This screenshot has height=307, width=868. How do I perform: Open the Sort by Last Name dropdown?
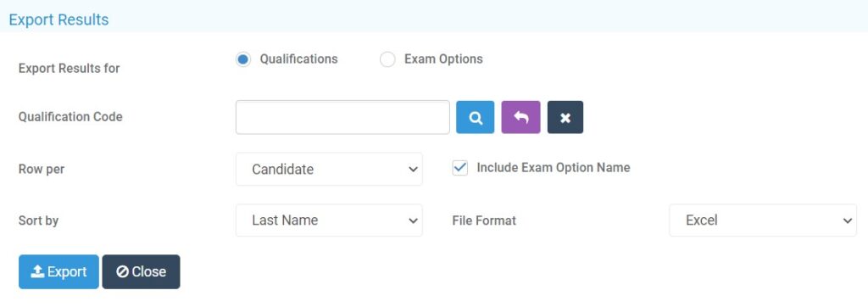tap(330, 220)
